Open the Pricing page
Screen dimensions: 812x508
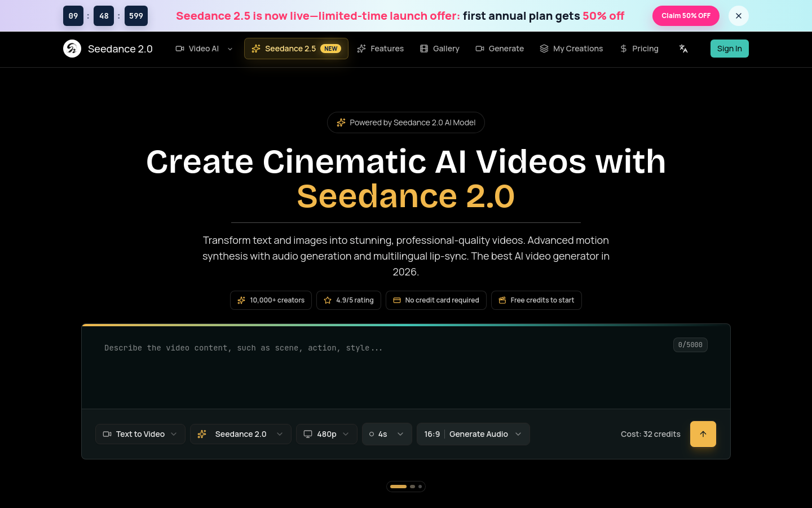click(639, 49)
